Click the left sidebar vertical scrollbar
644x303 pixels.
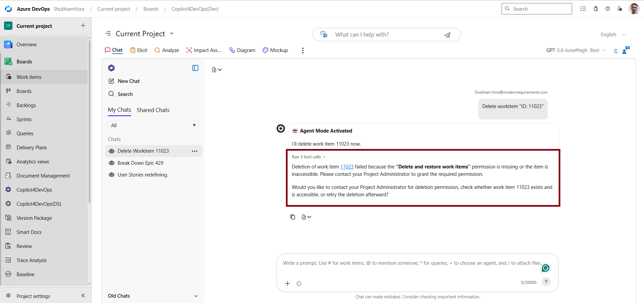[x=89, y=121]
